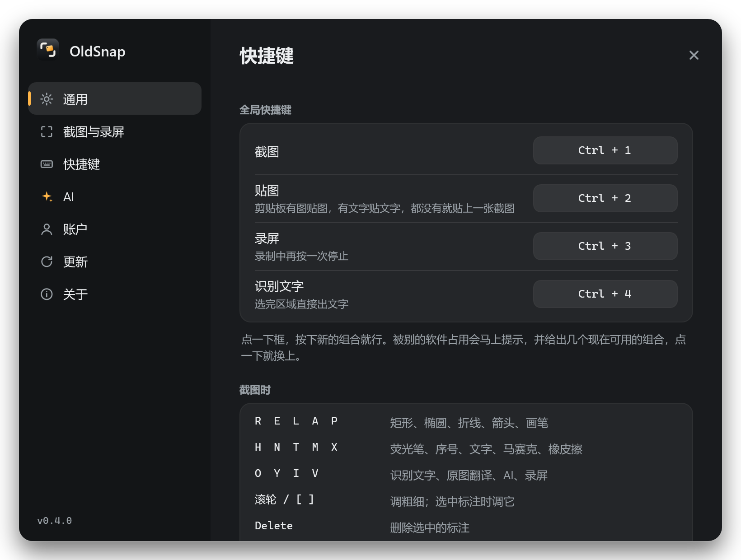Close the settings window with the X
This screenshot has height=560, width=741.
[x=694, y=55]
